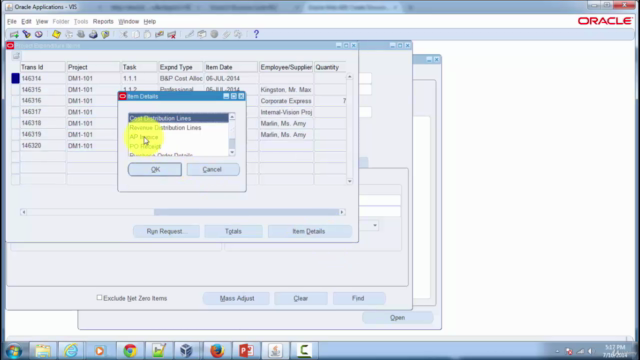Click Cancel in the Item Details dialog

pos(213,169)
